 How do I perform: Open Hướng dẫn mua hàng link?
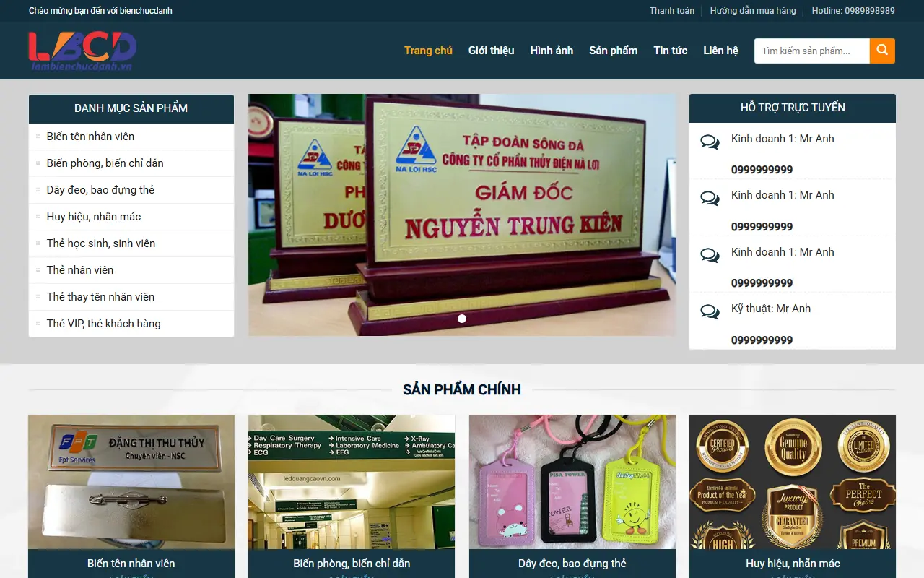[753, 11]
